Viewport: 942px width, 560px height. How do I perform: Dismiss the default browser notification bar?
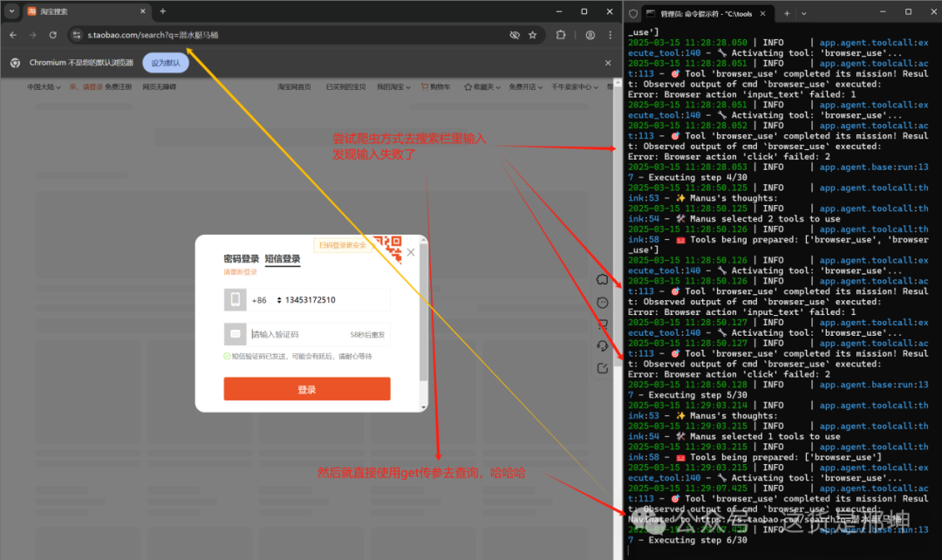608,63
